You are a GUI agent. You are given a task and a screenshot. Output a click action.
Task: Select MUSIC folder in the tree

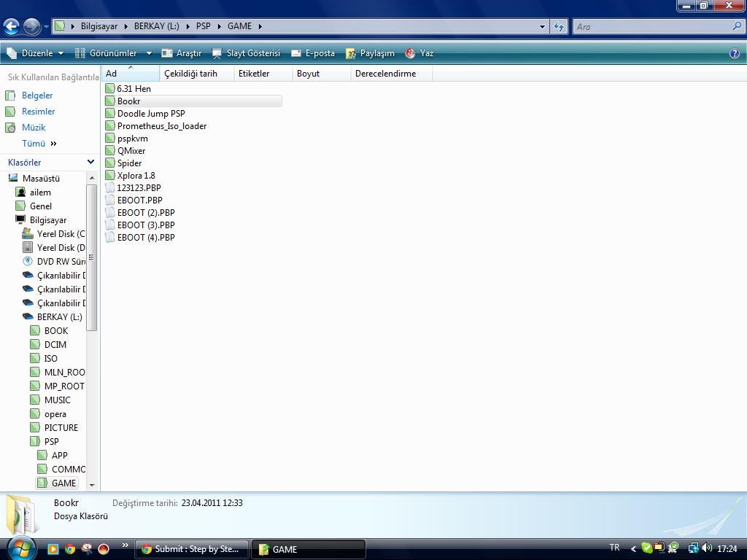pyautogui.click(x=57, y=400)
